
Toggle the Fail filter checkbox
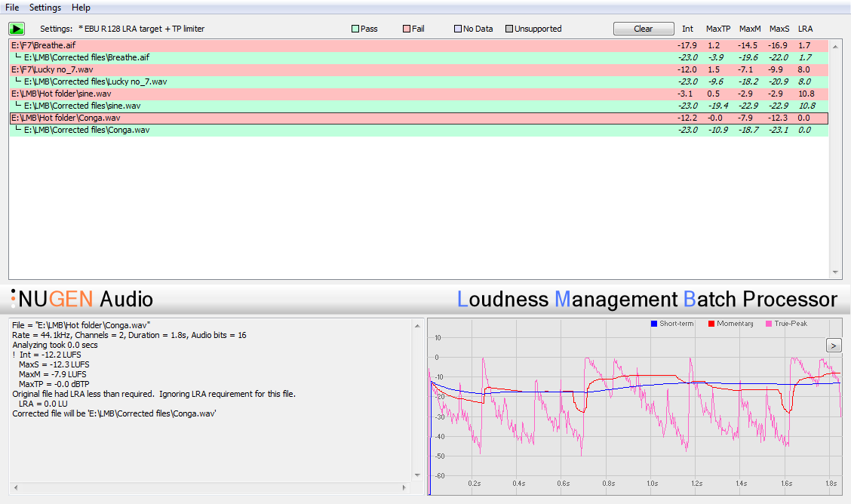(x=407, y=29)
